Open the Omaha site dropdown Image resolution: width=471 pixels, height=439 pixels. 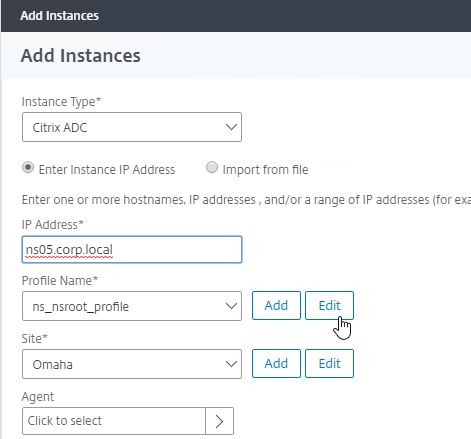point(132,364)
